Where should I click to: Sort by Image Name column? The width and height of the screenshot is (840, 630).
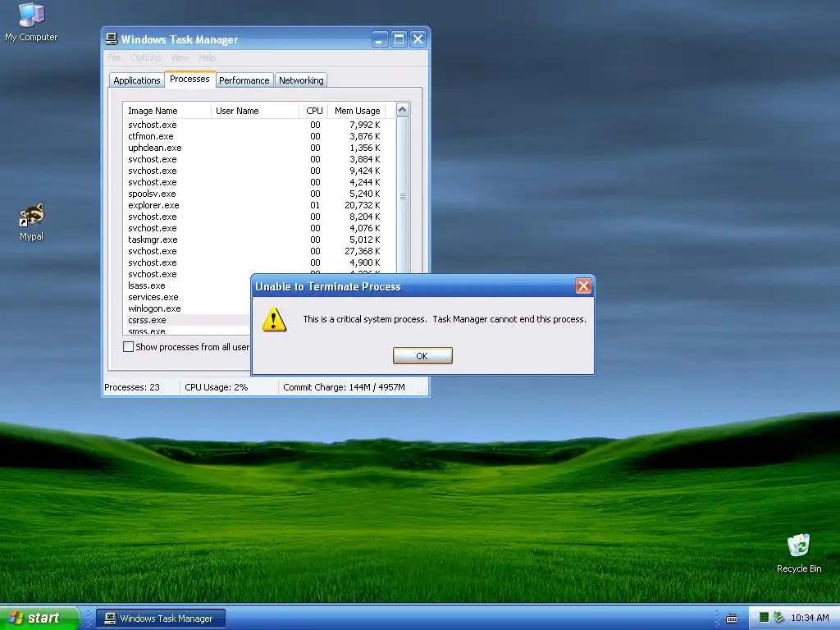[x=167, y=111]
